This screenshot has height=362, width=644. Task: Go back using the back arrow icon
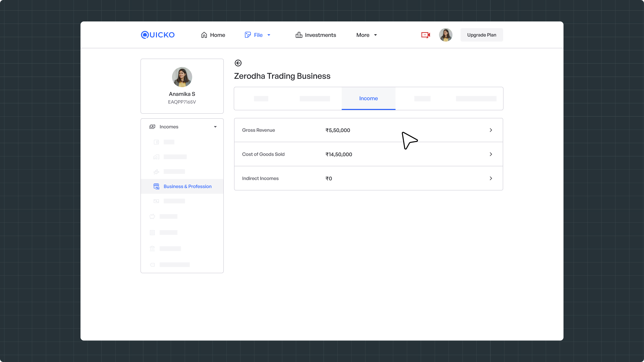tap(238, 63)
